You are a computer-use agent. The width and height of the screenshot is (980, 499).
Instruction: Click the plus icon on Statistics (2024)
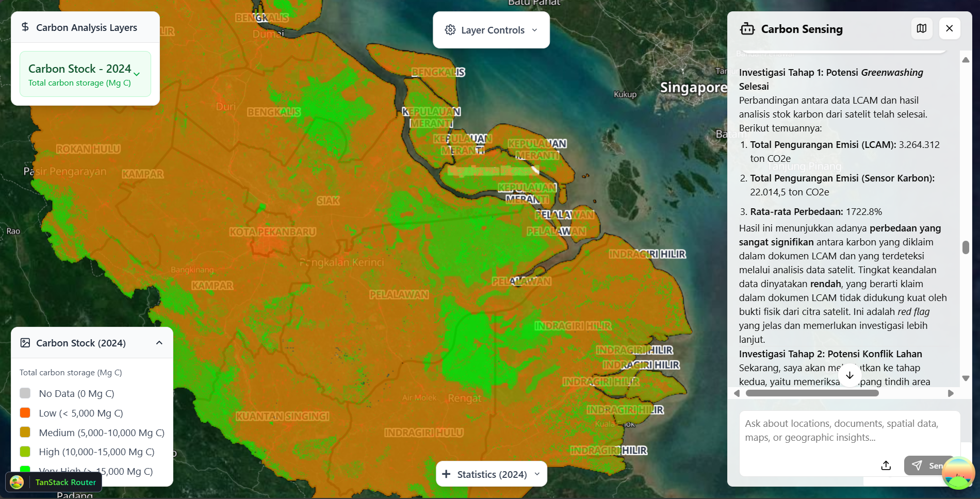(447, 474)
